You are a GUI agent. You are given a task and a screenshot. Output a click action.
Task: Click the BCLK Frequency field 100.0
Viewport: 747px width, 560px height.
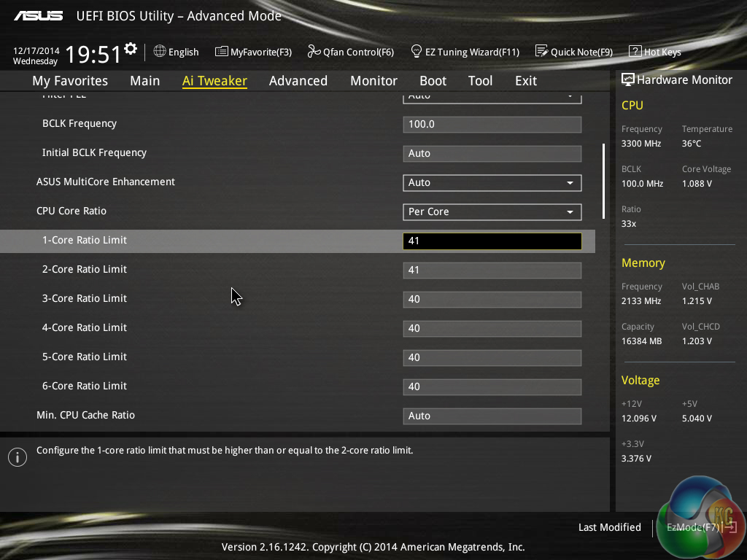492,124
